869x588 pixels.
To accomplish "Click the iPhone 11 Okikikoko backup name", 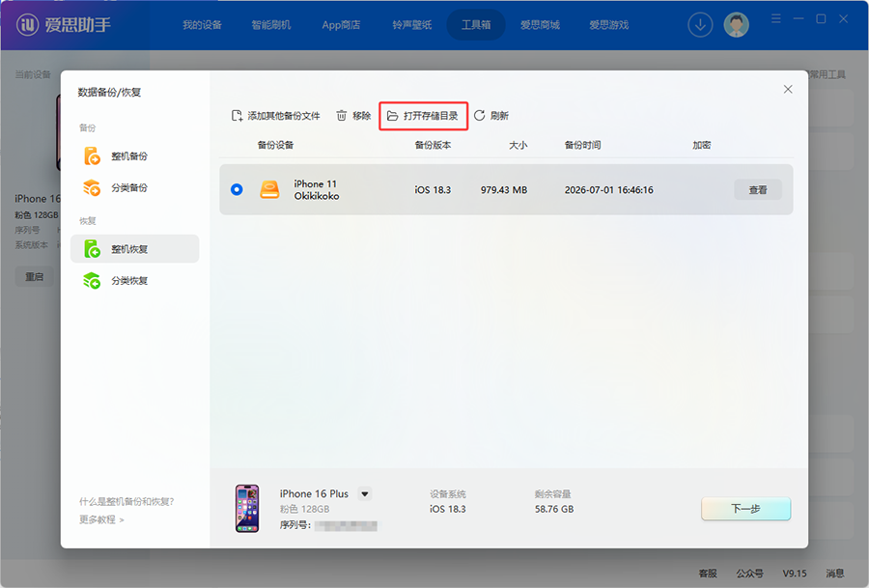I will (317, 189).
